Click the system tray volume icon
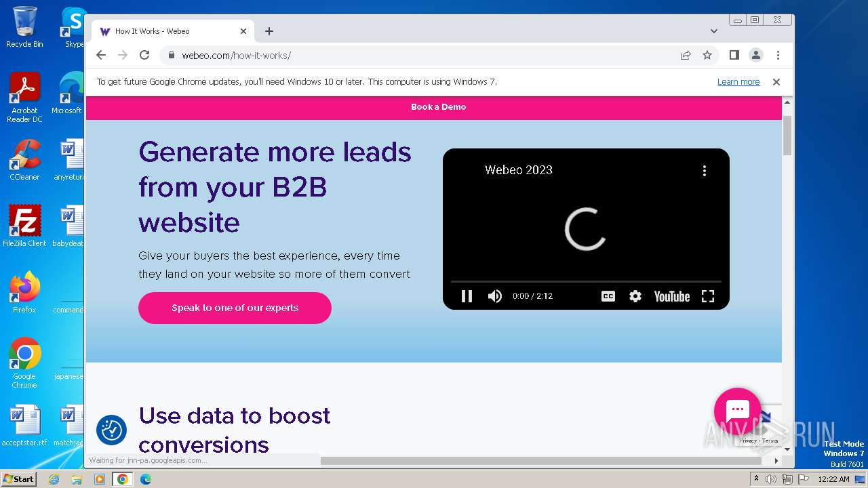This screenshot has width=868, height=488. tap(771, 479)
